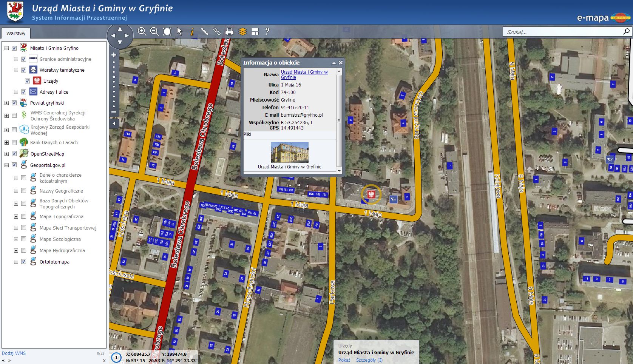Click the info window scroll down arrow
This screenshot has height=364, width=633.
coord(339,171)
